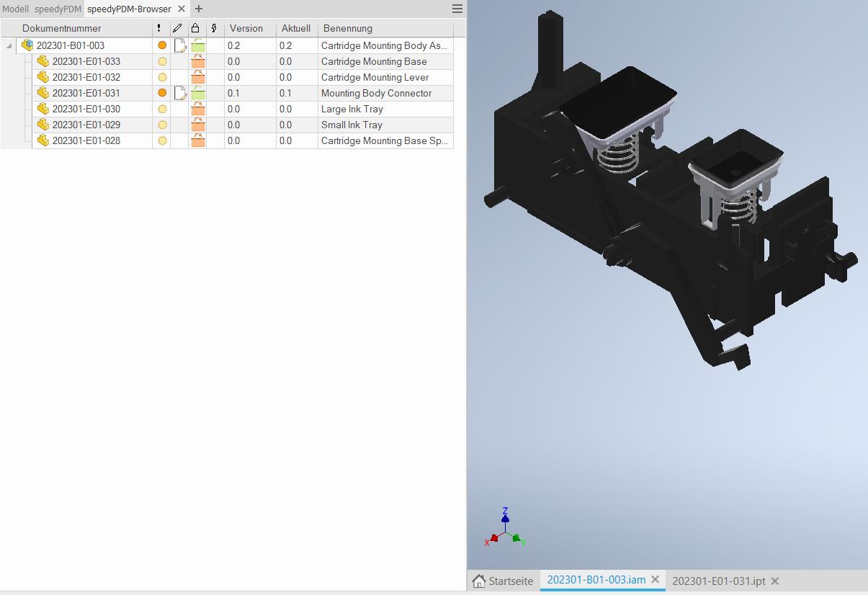Viewport: 868px width, 595px height.
Task: Click the Benennung column header
Action: tap(348, 29)
